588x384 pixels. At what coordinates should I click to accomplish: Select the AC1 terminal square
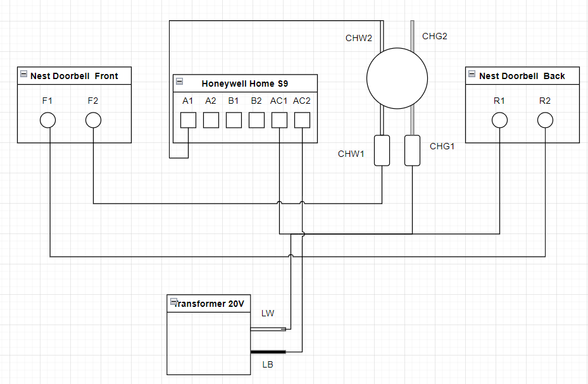(x=279, y=120)
